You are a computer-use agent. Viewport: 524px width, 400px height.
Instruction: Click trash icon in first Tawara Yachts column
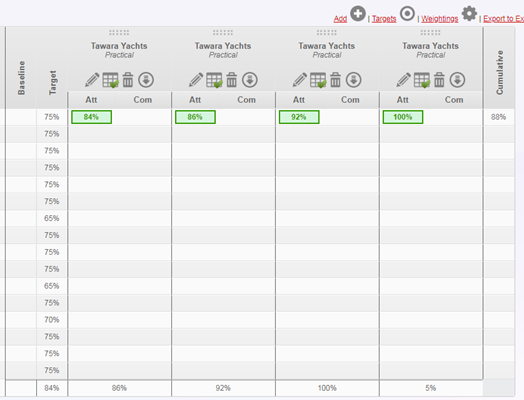coord(128,80)
